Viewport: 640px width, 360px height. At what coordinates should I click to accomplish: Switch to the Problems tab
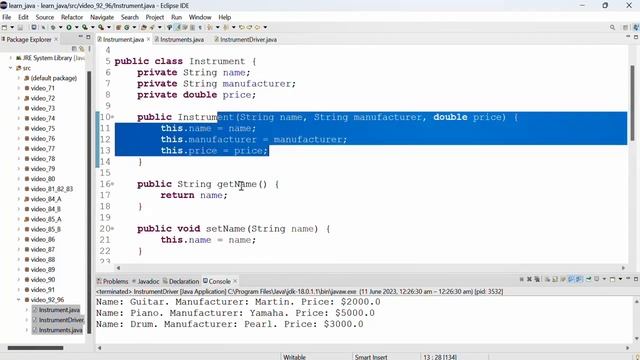point(113,281)
